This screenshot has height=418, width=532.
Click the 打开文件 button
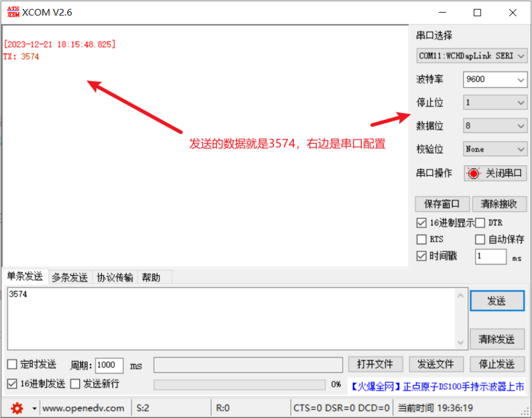pyautogui.click(x=375, y=364)
